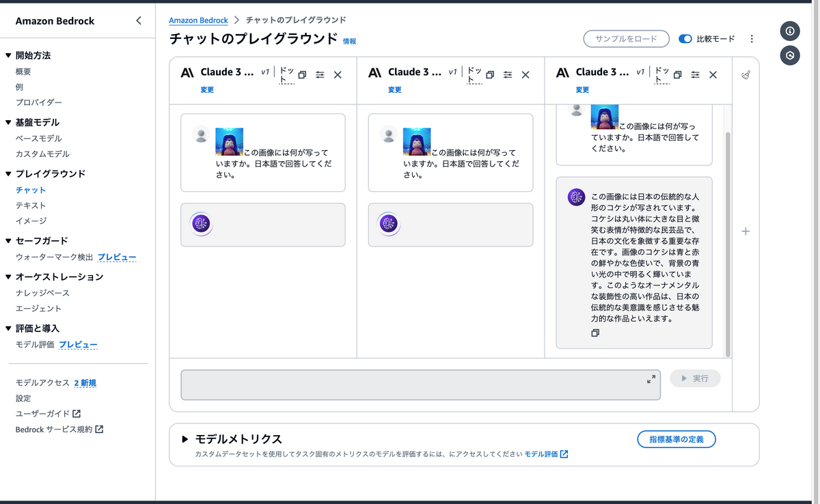Click 変更 under the third Claude model
The height and width of the screenshot is (504, 820).
click(582, 89)
